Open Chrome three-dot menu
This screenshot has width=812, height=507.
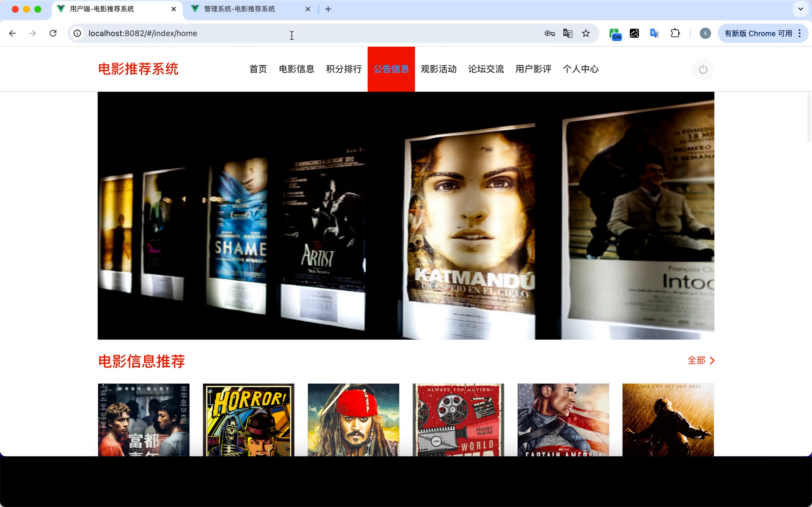point(800,33)
